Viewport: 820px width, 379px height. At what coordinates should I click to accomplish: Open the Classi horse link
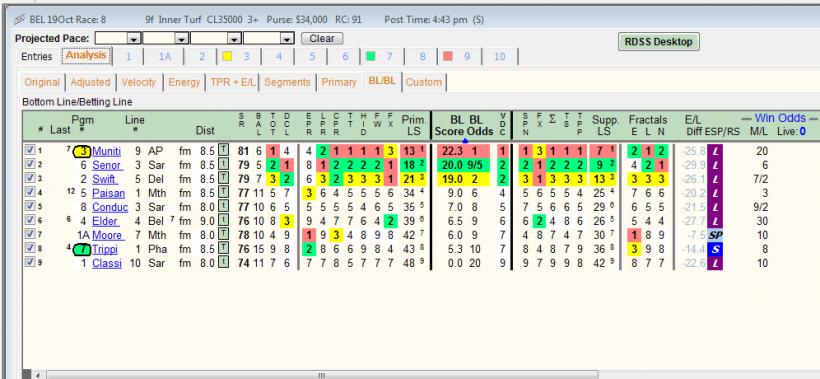[x=107, y=263]
